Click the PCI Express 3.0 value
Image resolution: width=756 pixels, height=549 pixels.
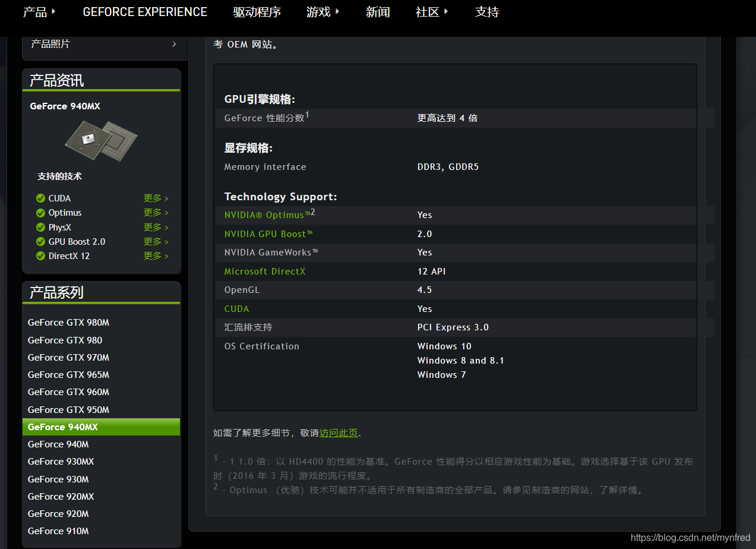[453, 327]
